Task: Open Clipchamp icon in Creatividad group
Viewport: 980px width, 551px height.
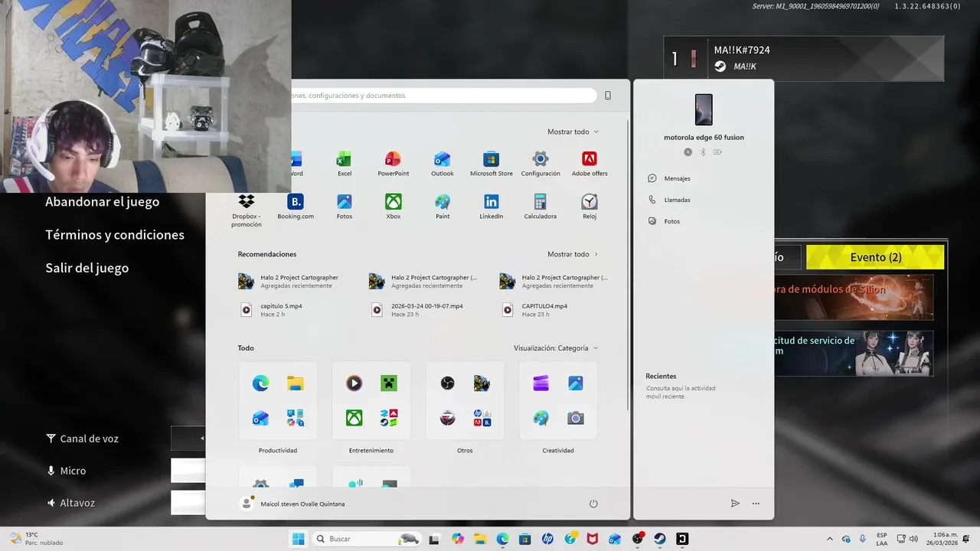Action: [541, 383]
